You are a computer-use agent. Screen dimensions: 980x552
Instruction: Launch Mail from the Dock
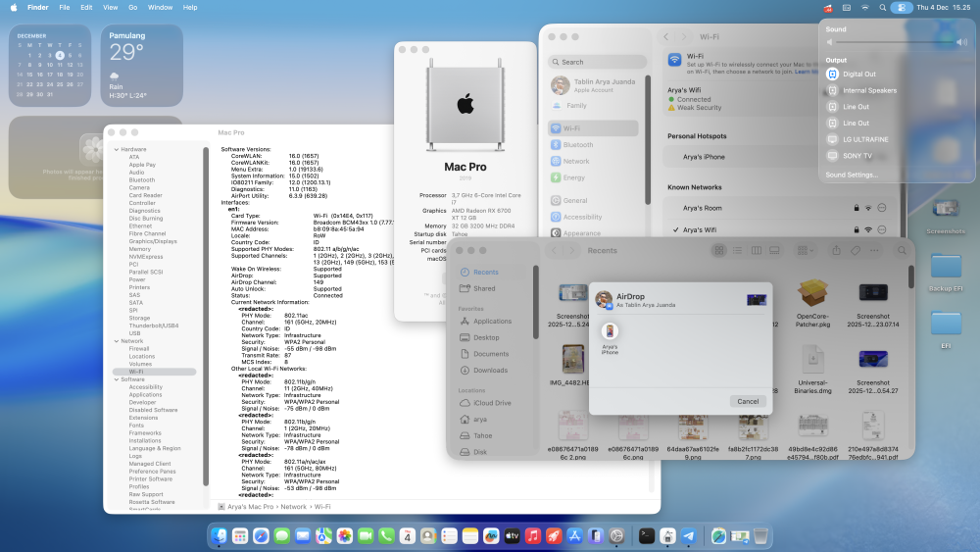[x=303, y=535]
